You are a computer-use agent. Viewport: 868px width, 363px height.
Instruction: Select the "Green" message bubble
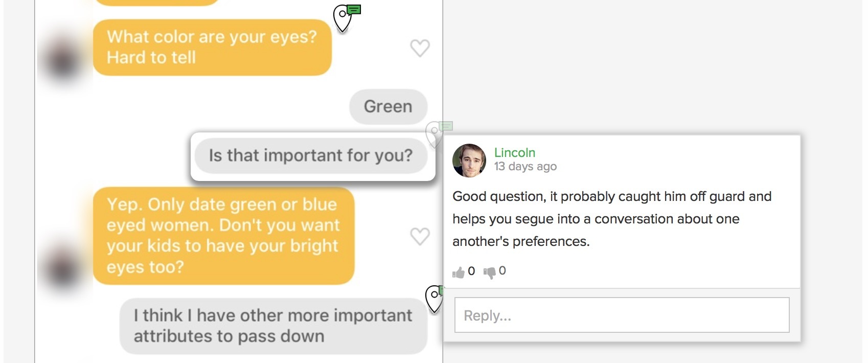tap(388, 106)
